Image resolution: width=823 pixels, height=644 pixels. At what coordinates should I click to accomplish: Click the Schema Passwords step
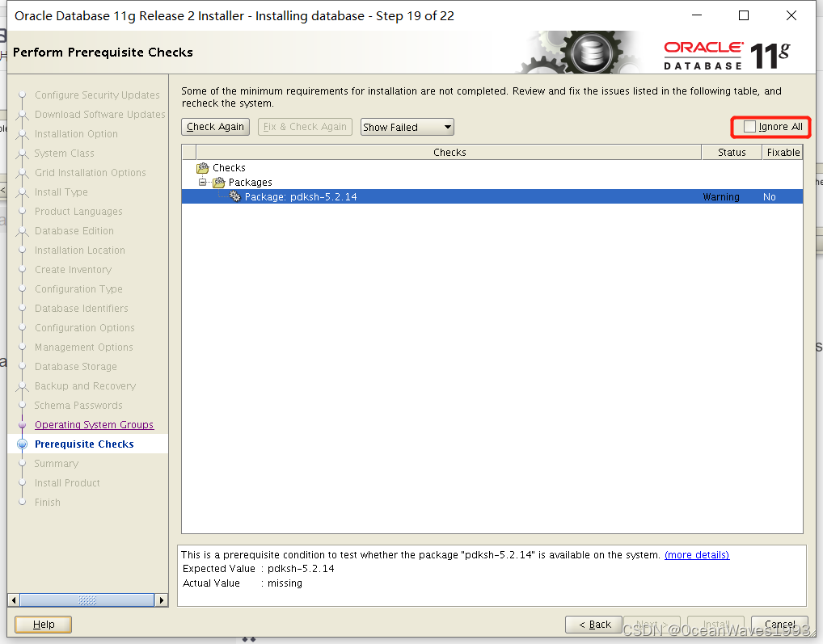click(x=78, y=406)
